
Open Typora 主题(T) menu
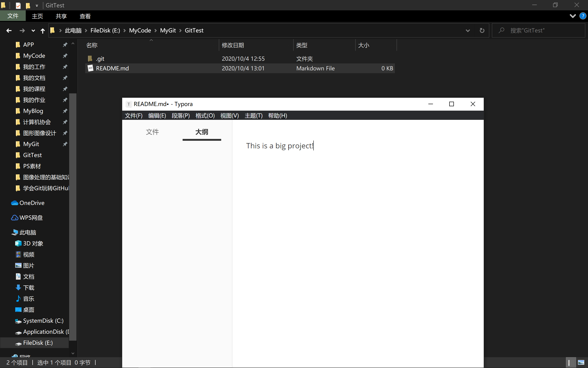coord(253,116)
